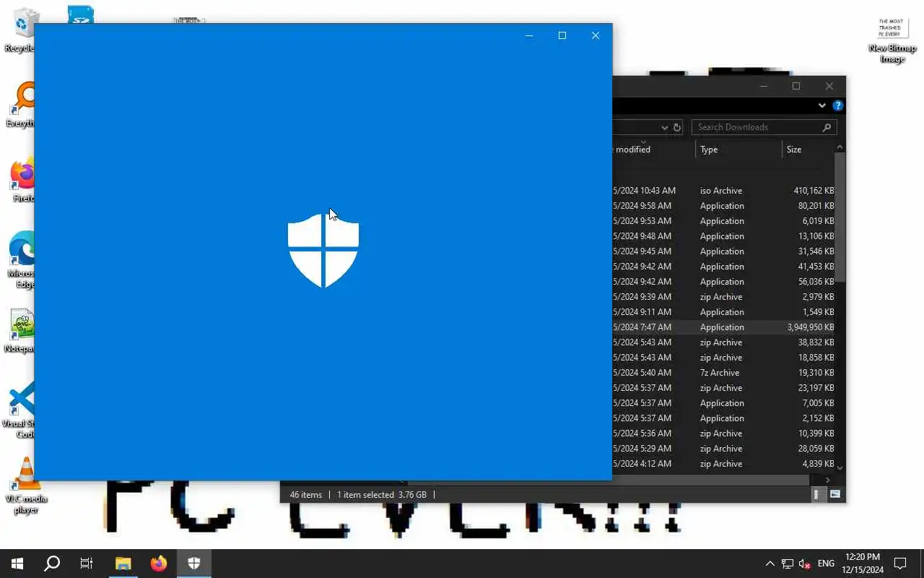Minimize the Windows Security window
This screenshot has width=924, height=578.
pos(529,35)
